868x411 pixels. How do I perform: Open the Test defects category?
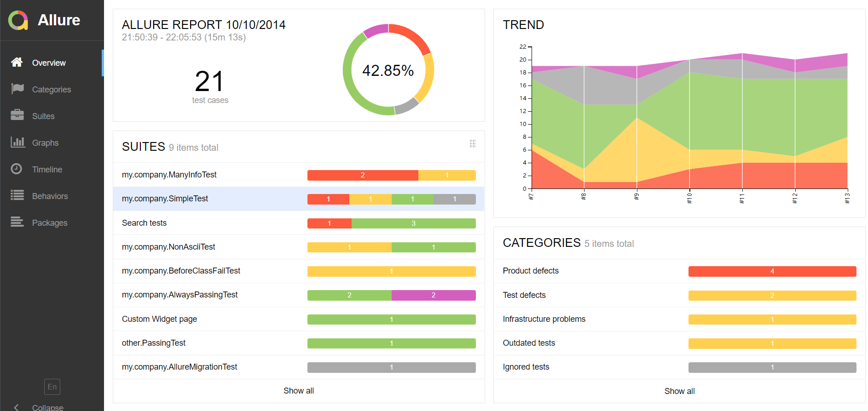680,295
